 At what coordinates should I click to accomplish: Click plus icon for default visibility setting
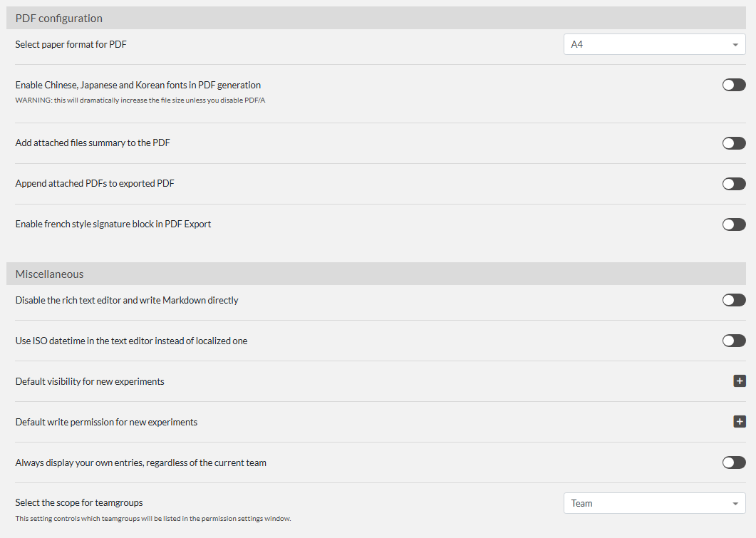739,381
